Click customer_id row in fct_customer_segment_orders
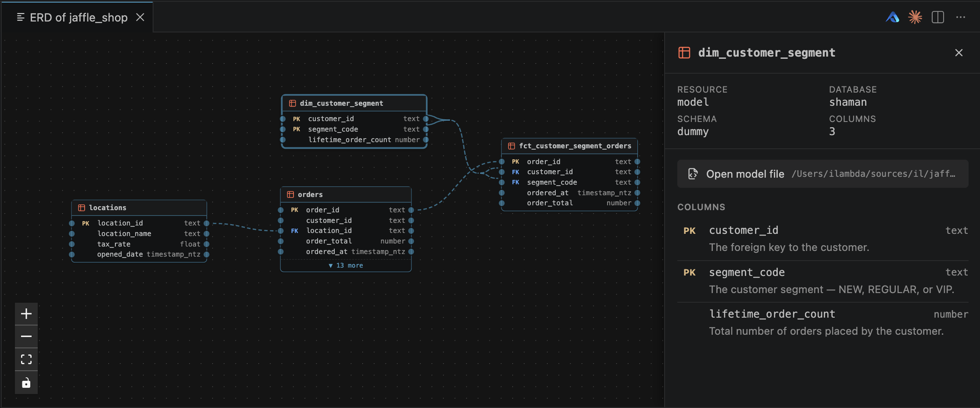This screenshot has height=408, width=980. [x=569, y=172]
